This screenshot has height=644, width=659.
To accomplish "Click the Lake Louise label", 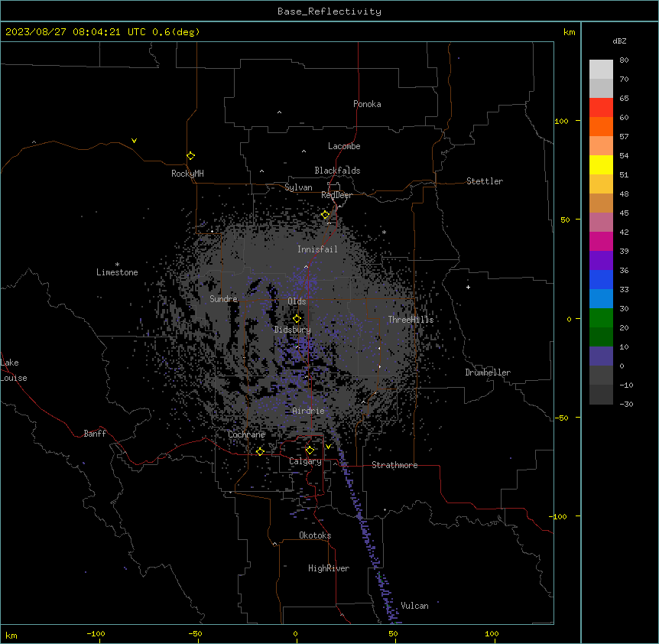I will 14,370.
